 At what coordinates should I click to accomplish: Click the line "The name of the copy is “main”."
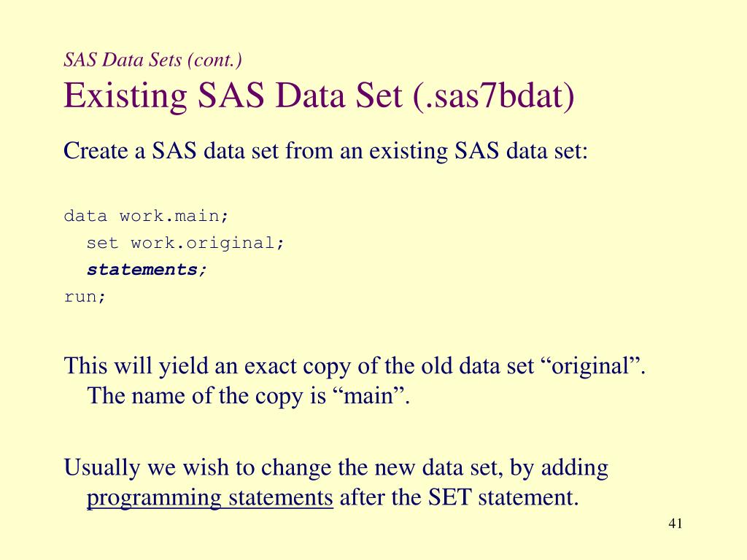pos(249,396)
